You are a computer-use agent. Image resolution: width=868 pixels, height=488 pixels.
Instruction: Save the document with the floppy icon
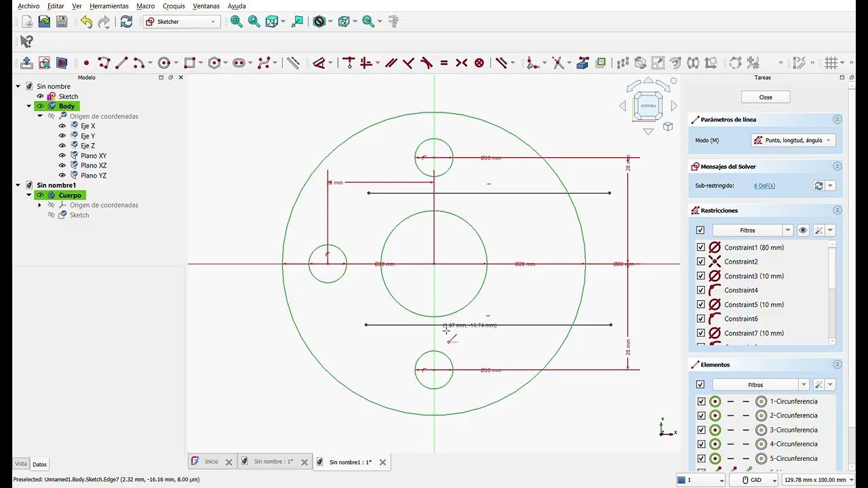(62, 22)
